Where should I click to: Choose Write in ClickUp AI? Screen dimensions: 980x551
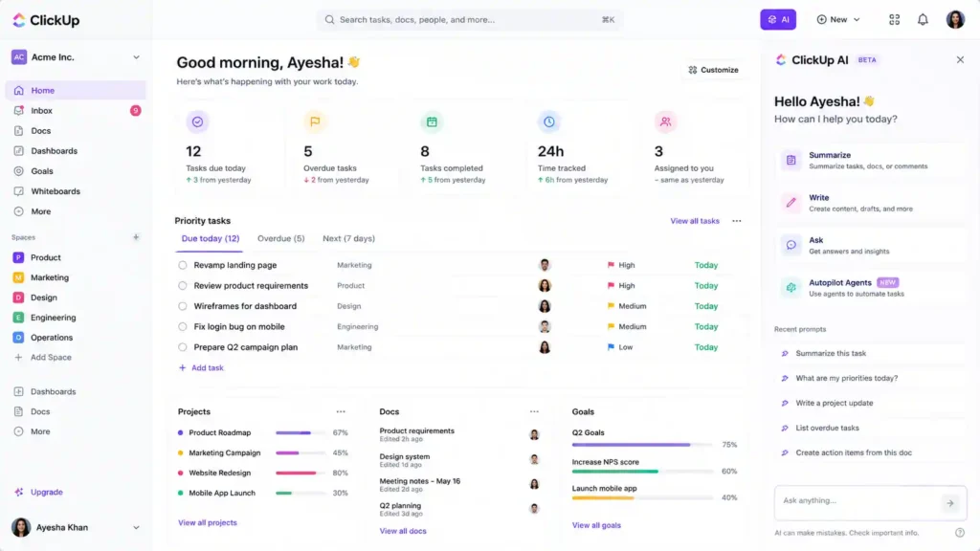coord(869,203)
